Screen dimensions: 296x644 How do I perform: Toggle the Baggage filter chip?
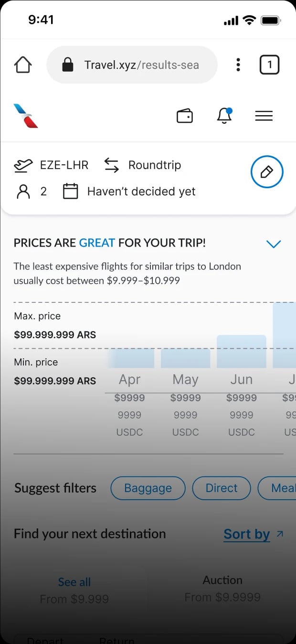[148, 488]
